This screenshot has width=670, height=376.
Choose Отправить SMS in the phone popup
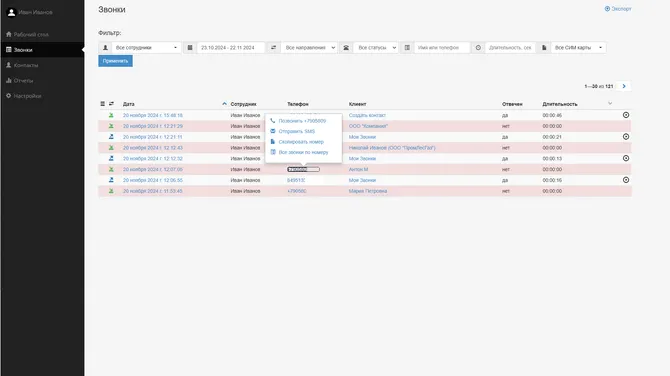(297, 132)
